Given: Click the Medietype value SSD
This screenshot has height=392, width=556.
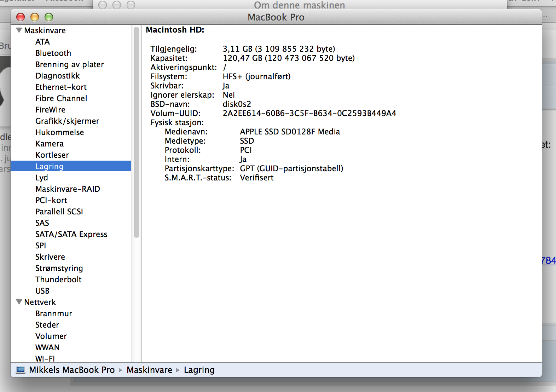Looking at the screenshot, I should (x=247, y=141).
